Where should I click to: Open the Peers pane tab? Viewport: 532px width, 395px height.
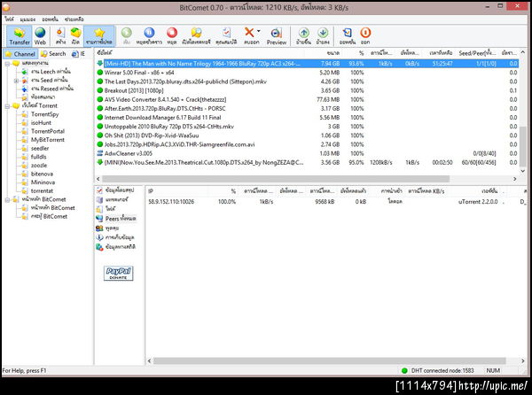pos(116,219)
